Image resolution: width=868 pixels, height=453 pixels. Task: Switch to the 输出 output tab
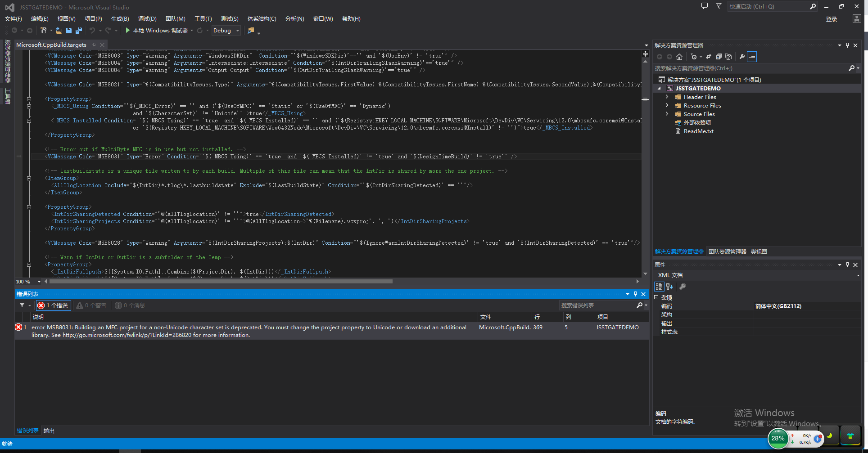49,431
